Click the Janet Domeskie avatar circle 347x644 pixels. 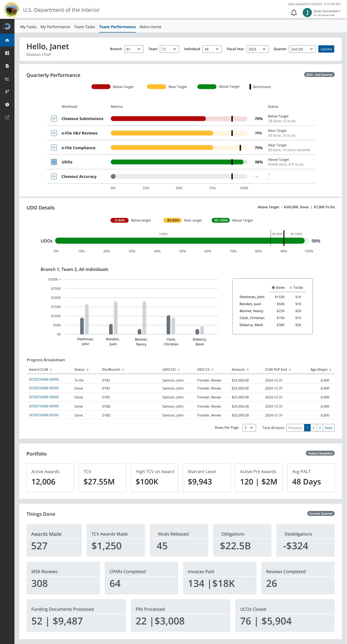coord(307,13)
